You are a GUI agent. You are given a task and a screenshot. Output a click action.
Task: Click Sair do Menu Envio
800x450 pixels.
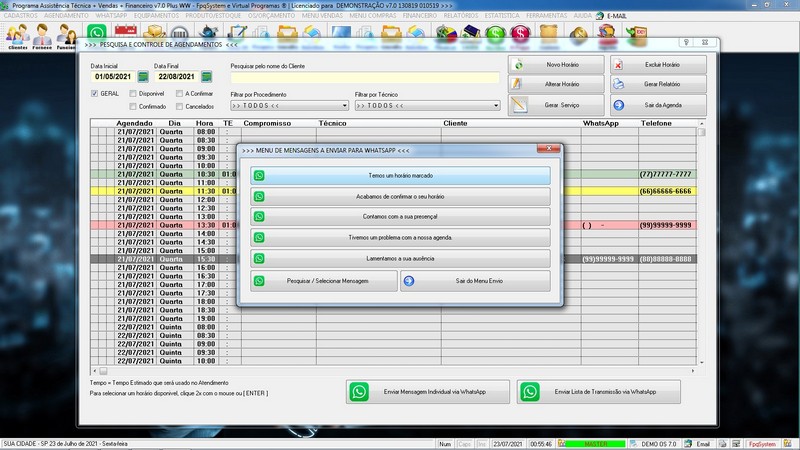(x=475, y=281)
